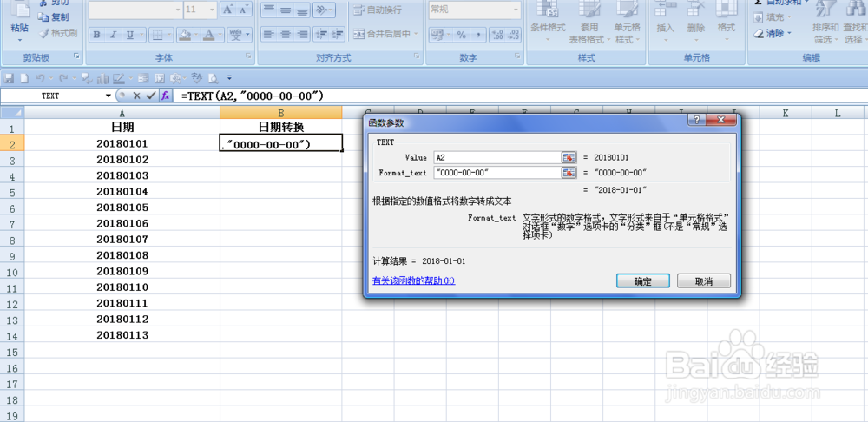
Task: Toggle italic formatting in the ribbon
Action: 113,35
